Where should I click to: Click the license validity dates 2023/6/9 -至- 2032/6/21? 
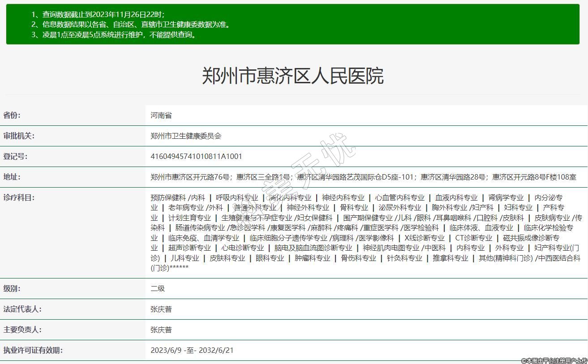[x=192, y=351]
